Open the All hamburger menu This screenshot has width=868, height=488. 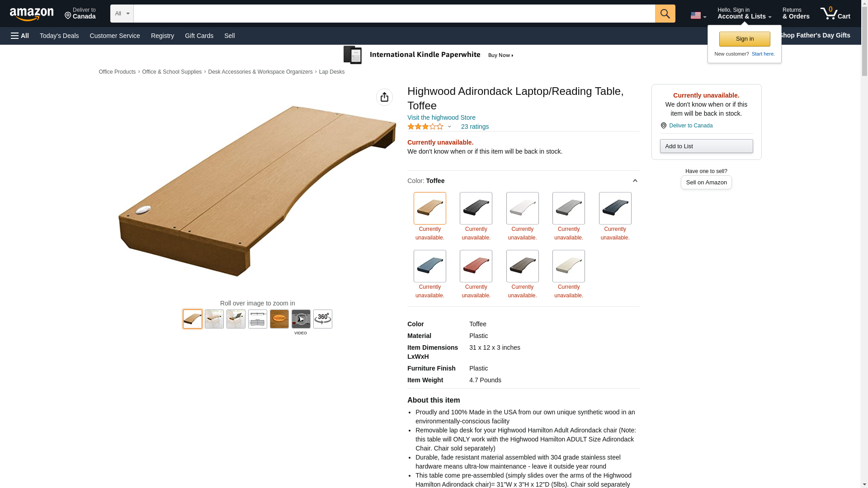(20, 36)
